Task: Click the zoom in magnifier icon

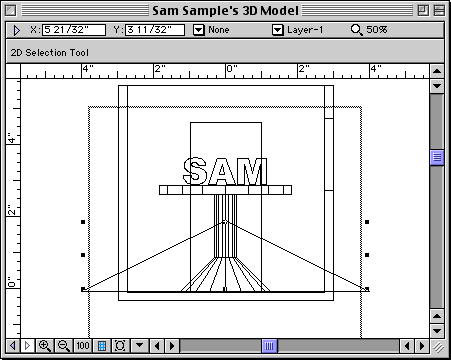Action: (x=45, y=346)
